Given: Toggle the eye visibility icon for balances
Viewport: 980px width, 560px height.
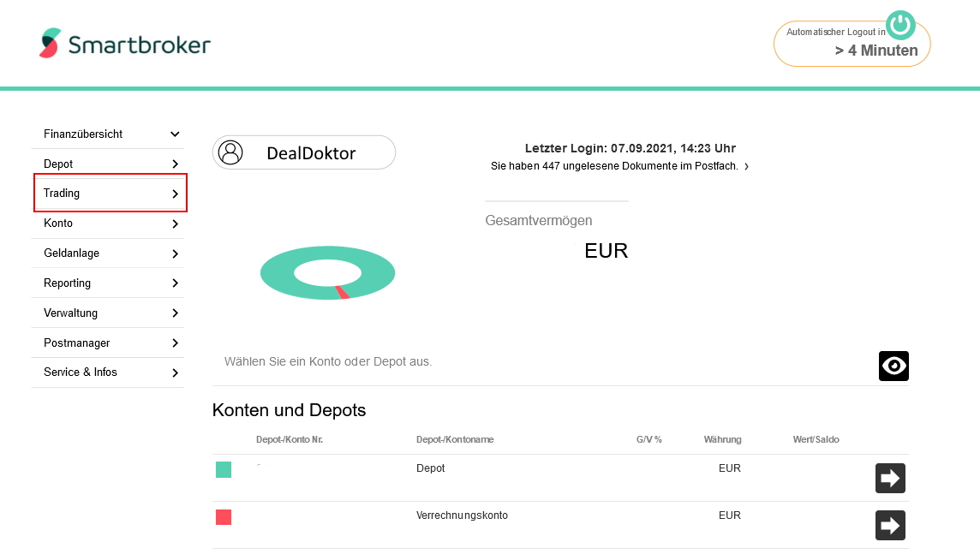Looking at the screenshot, I should coord(893,366).
